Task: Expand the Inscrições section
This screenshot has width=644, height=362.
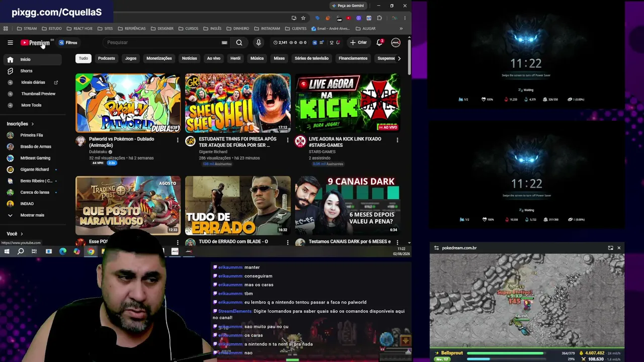Action: click(x=20, y=124)
